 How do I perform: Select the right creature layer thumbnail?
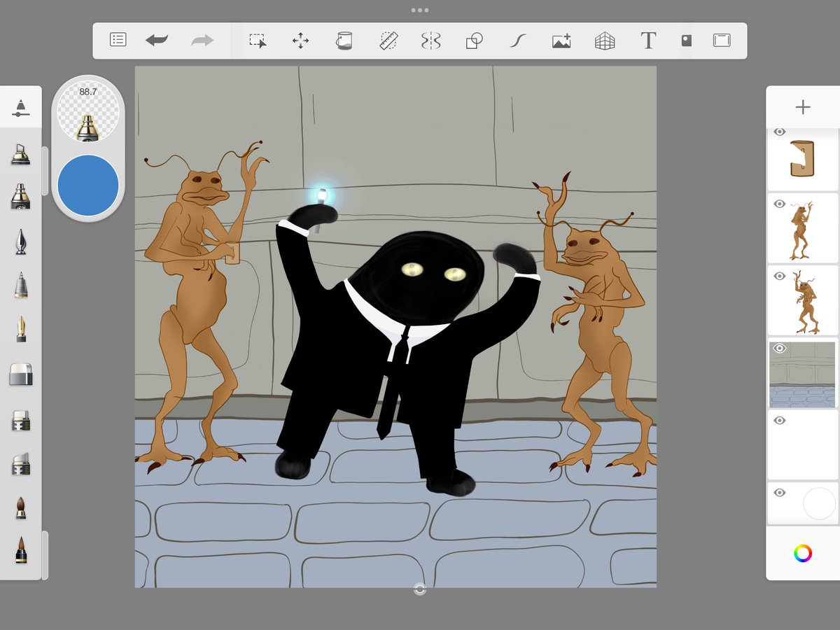click(x=803, y=300)
